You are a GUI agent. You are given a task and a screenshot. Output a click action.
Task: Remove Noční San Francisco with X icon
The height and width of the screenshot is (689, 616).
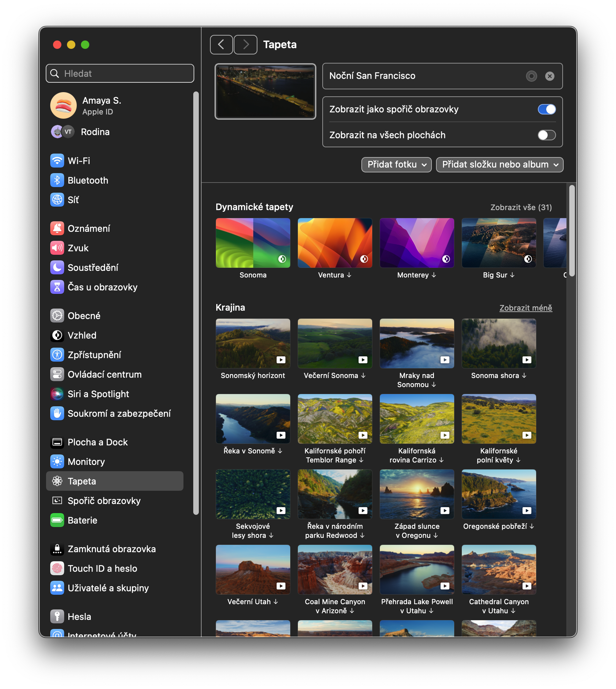pyautogui.click(x=550, y=76)
